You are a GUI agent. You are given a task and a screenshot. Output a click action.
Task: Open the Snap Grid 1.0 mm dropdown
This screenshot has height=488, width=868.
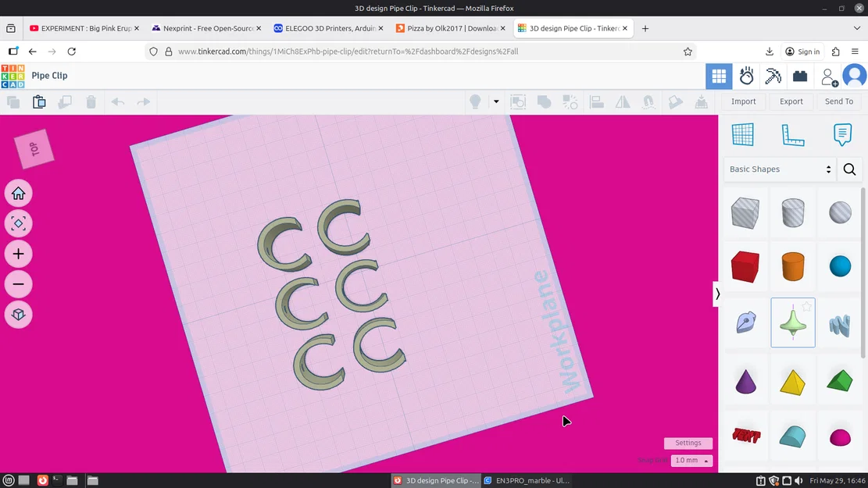point(691,461)
